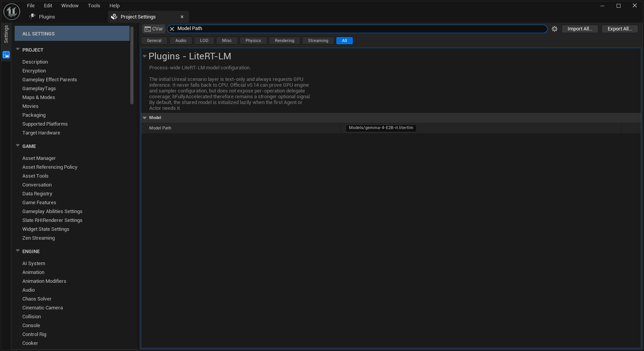The width and height of the screenshot is (644, 351).
Task: Open the CVar console button
Action: point(154,29)
